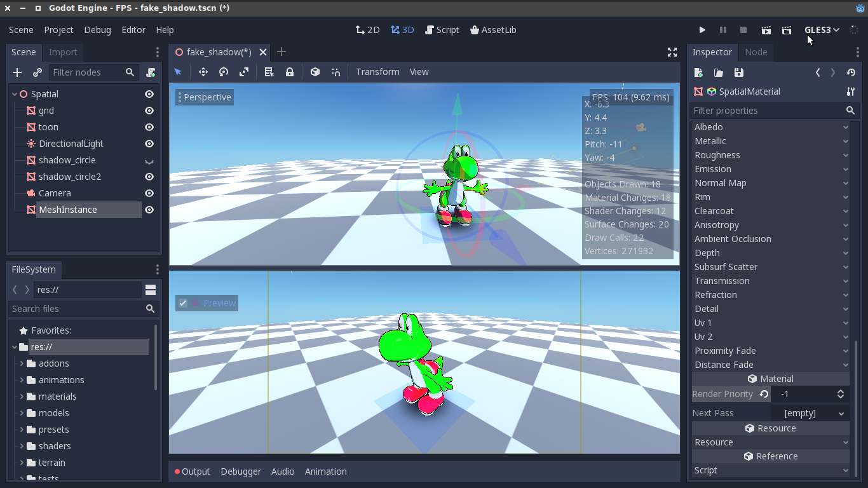This screenshot has height=488, width=868.
Task: Activate the Move tool
Action: [203, 72]
